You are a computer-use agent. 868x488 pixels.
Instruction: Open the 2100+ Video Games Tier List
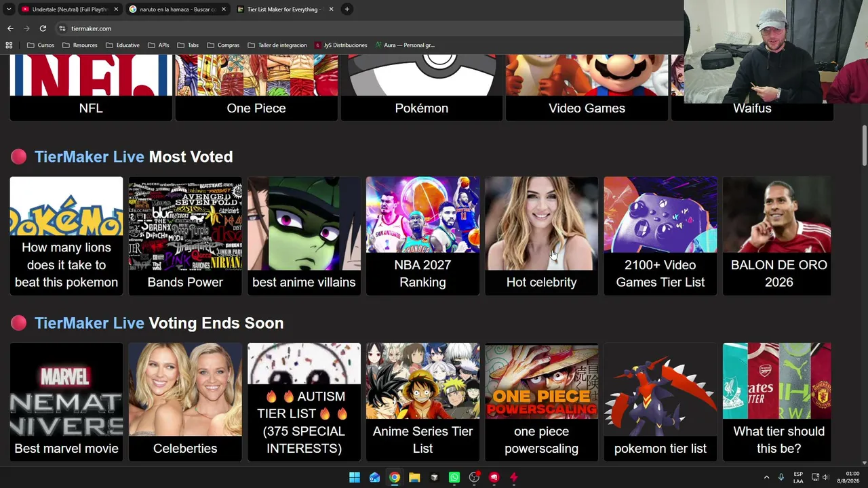pyautogui.click(x=660, y=236)
